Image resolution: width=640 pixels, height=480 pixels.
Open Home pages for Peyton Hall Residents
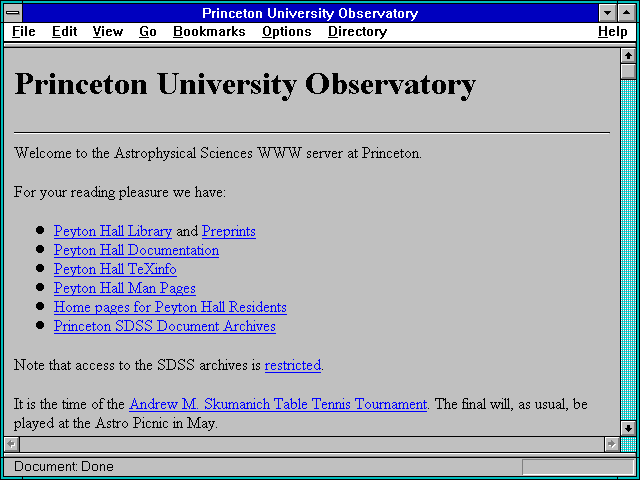[x=170, y=307]
